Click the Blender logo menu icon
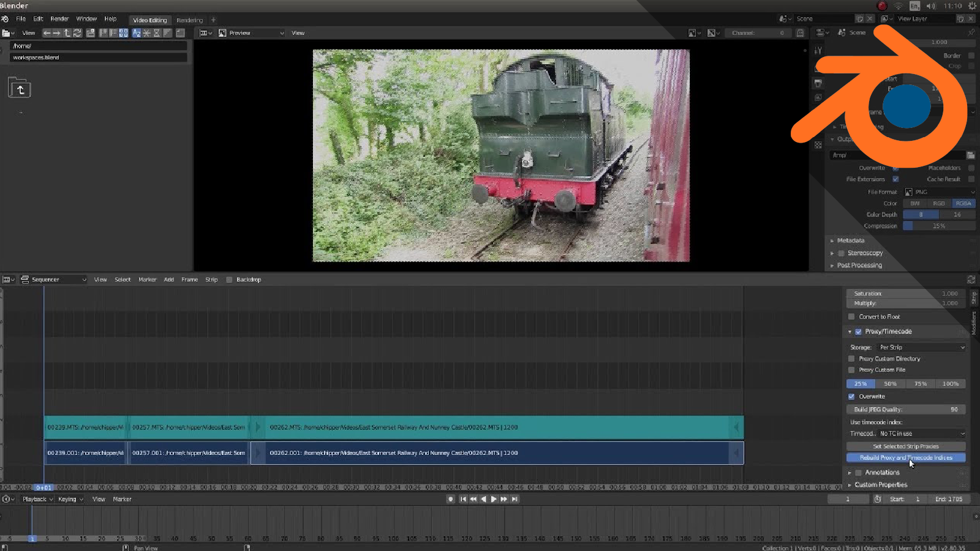This screenshot has height=551, width=980. 5,19
